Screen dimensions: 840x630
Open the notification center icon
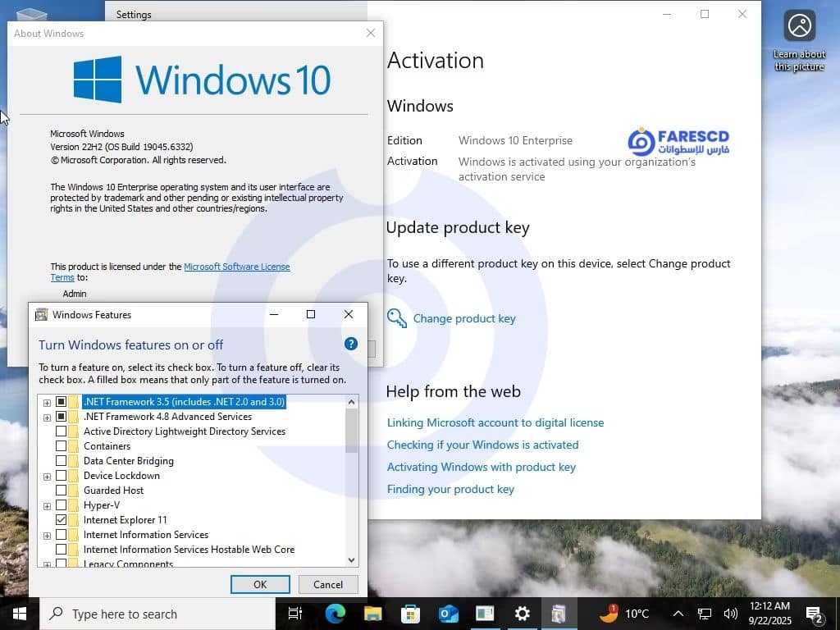click(814, 614)
